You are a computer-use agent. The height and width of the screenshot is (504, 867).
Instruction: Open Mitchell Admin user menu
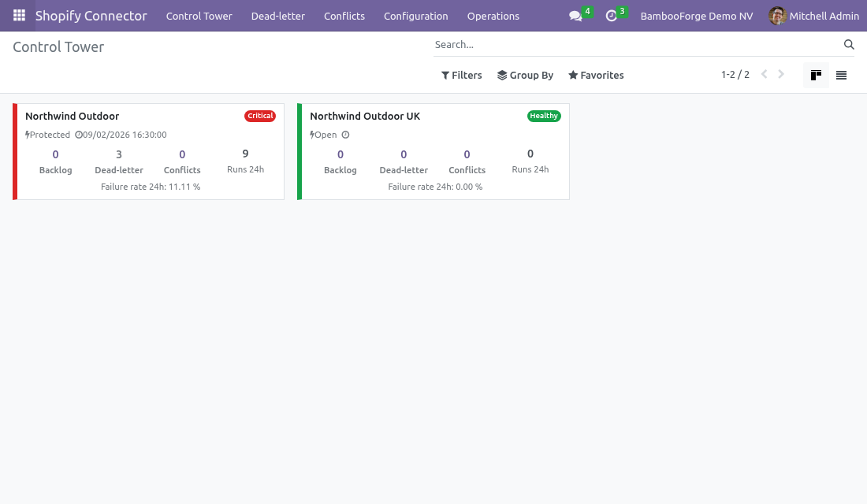pos(814,16)
